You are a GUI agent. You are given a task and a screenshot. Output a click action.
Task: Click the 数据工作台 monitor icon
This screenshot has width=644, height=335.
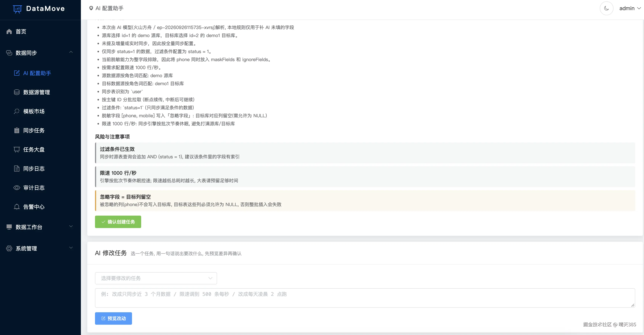tap(9, 227)
